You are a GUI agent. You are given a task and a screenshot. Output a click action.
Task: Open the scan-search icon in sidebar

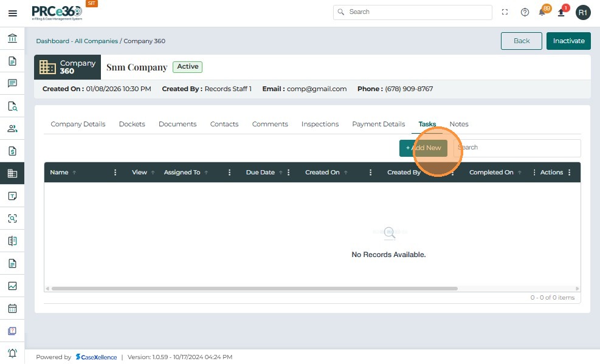12,218
